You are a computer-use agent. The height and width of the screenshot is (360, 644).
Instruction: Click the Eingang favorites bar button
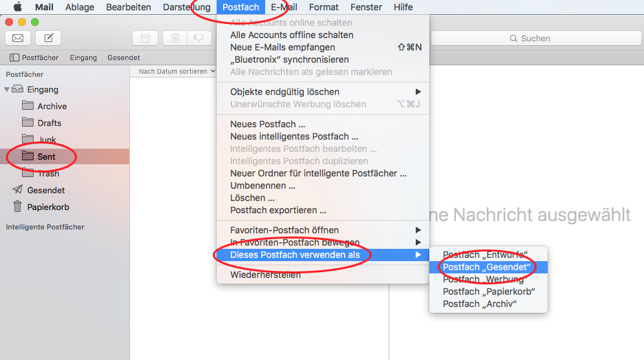pyautogui.click(x=83, y=58)
